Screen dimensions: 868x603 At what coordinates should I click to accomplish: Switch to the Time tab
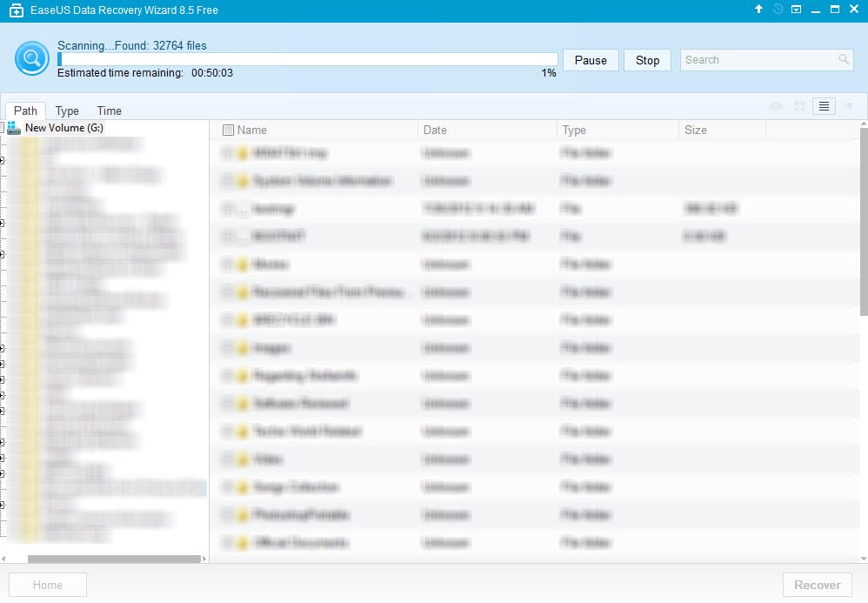[x=109, y=111]
